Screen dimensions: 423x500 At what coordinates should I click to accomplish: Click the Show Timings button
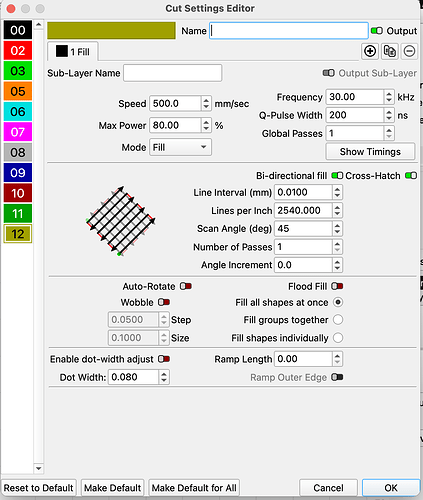pyautogui.click(x=370, y=152)
